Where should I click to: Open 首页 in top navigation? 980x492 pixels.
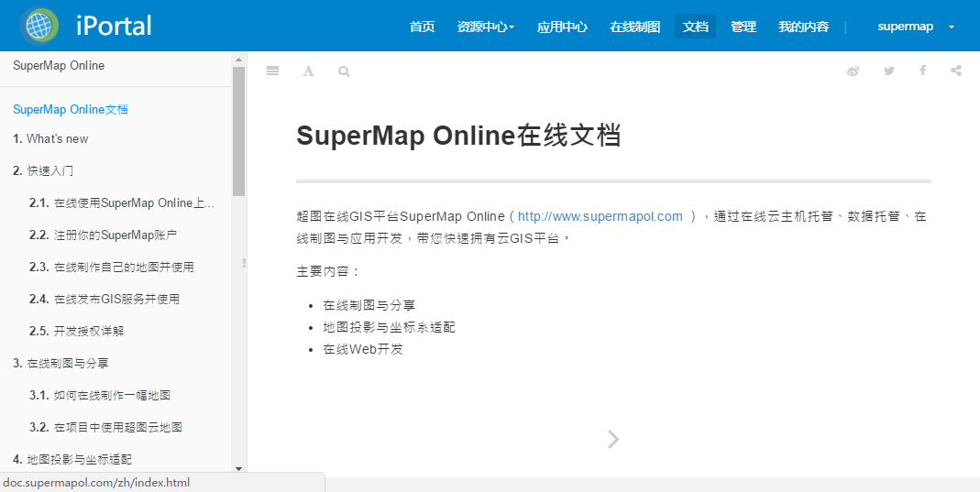pyautogui.click(x=422, y=27)
